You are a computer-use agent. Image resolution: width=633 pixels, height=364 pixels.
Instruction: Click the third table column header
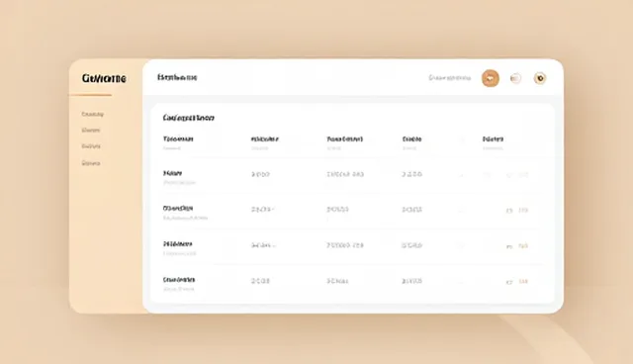(x=344, y=139)
